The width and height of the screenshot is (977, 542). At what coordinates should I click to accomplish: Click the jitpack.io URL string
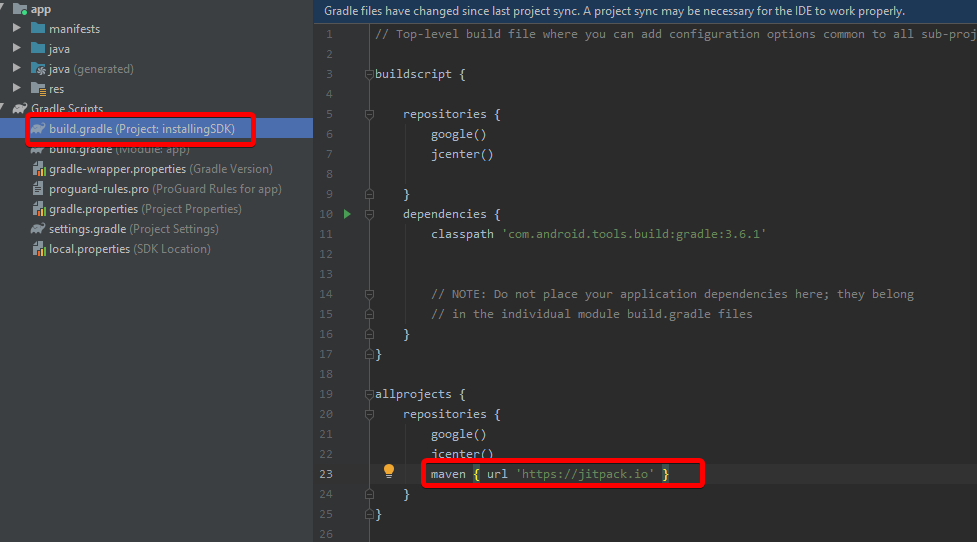(x=585, y=473)
